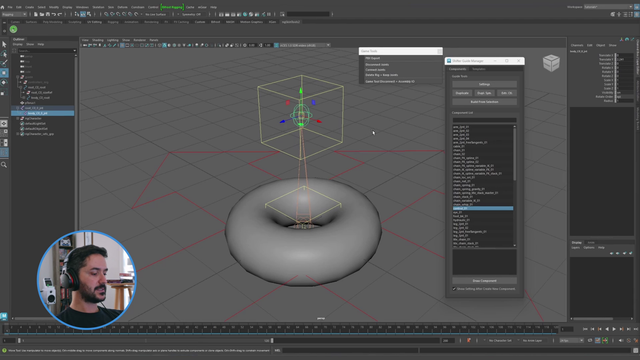The height and width of the screenshot is (360, 640).
Task: Click the single-pane layout icon in left sidebar
Action: click(x=4, y=123)
